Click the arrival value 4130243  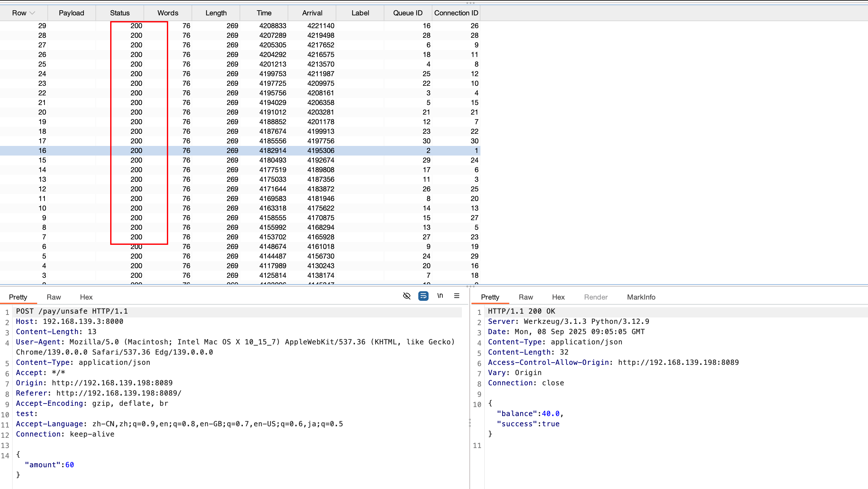[321, 266]
